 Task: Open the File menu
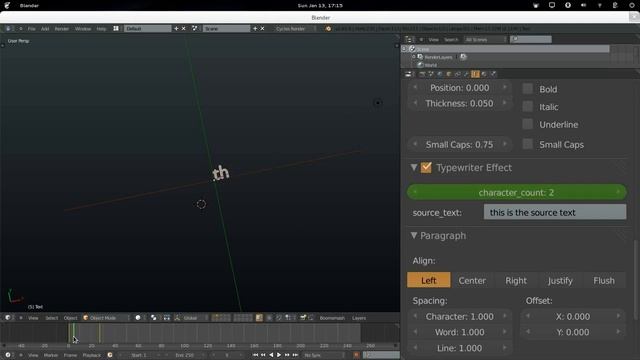pyautogui.click(x=31, y=29)
